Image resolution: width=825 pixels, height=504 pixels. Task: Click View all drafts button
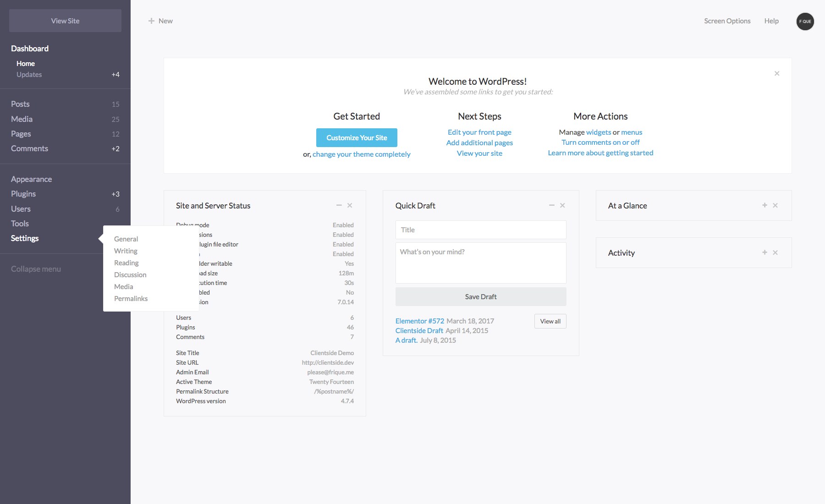[550, 321]
